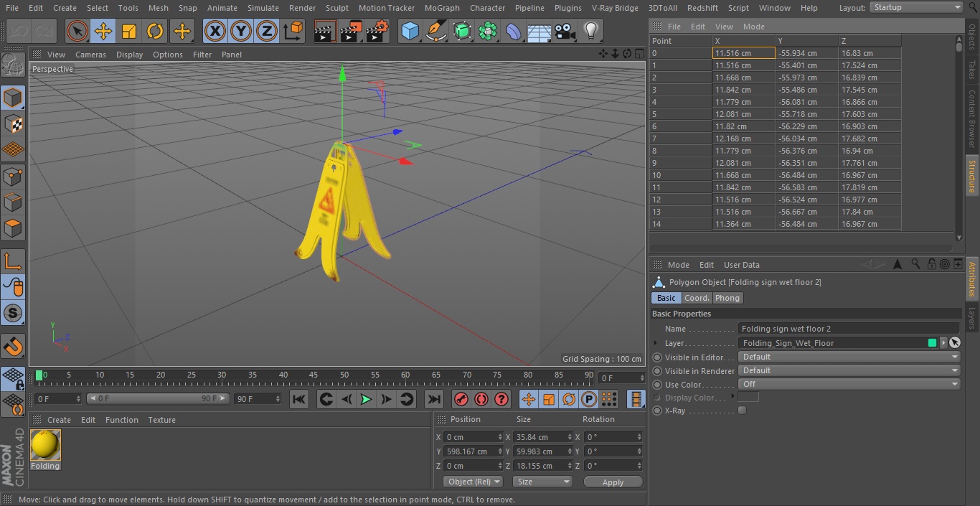
Task: Add a Subdivision Surface generator
Action: point(462,31)
